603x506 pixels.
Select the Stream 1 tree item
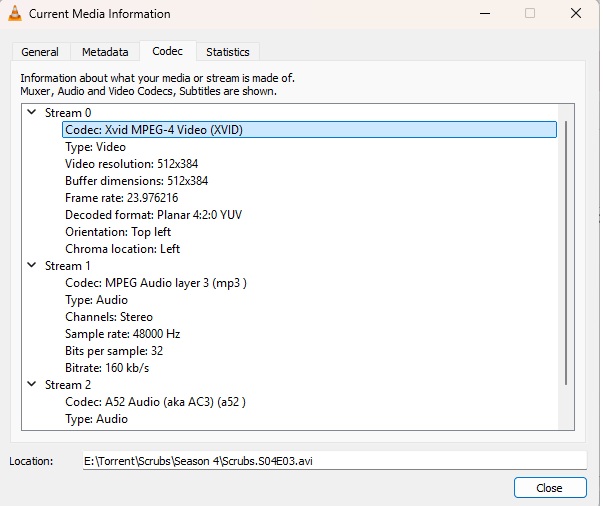(x=68, y=266)
